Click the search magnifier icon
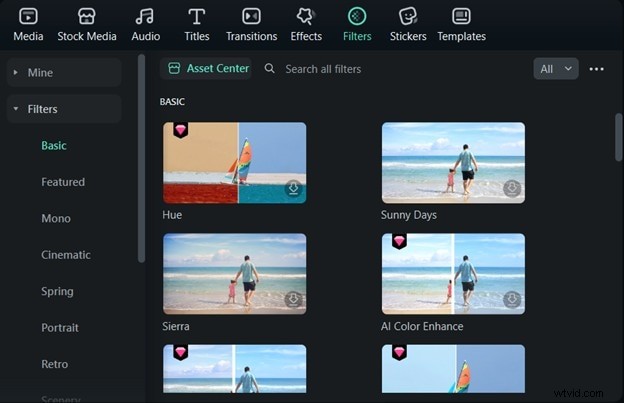This screenshot has width=624, height=403. tap(269, 68)
